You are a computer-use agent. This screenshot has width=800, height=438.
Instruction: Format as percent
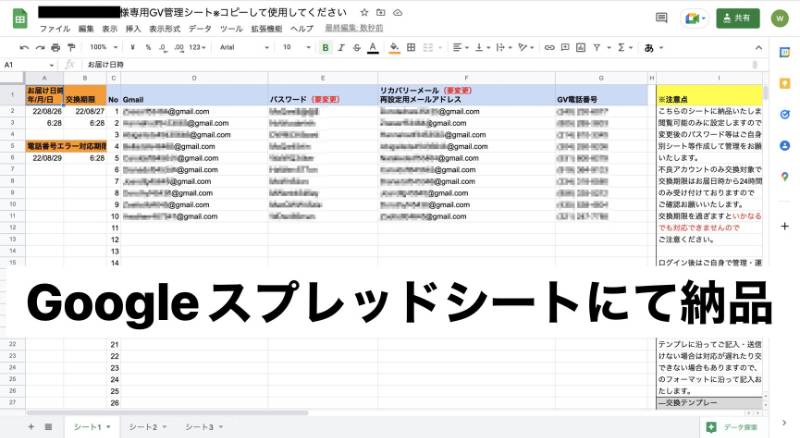(148, 47)
